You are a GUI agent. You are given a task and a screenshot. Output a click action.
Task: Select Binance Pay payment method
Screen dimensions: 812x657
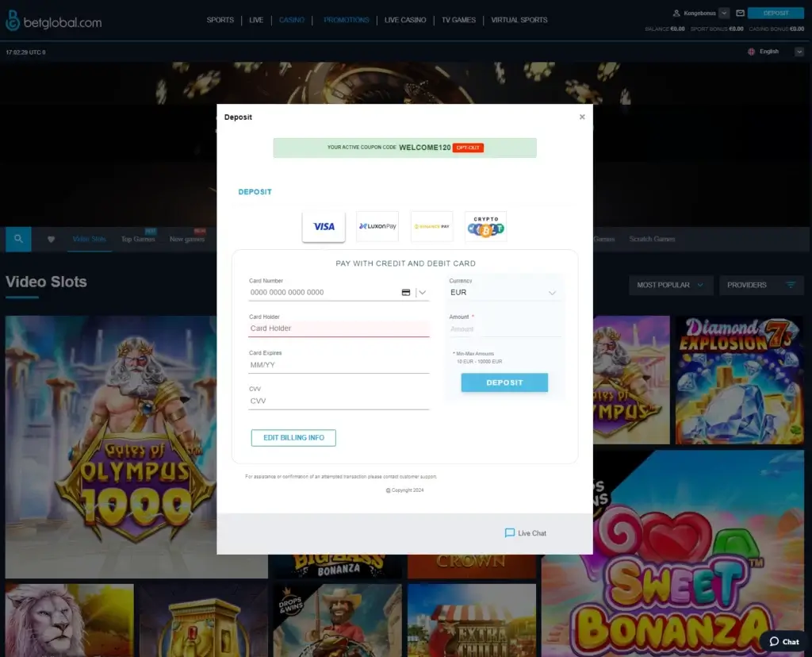point(432,226)
